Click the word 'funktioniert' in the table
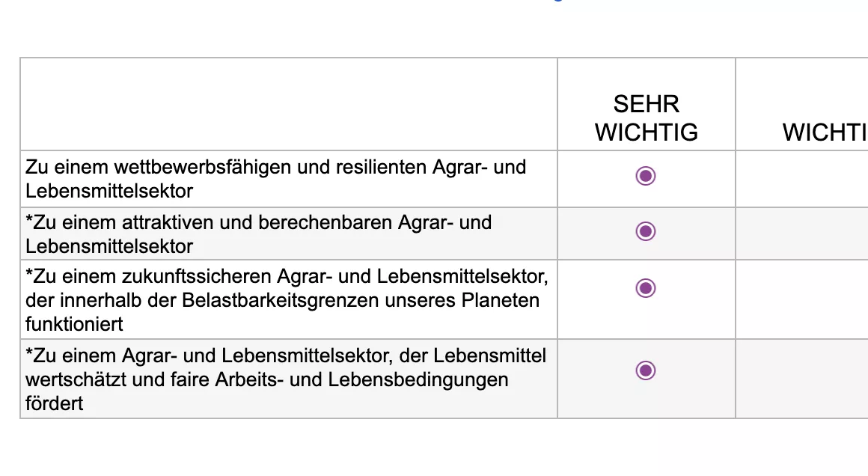Viewport: 868px width, 476px height. (x=74, y=324)
